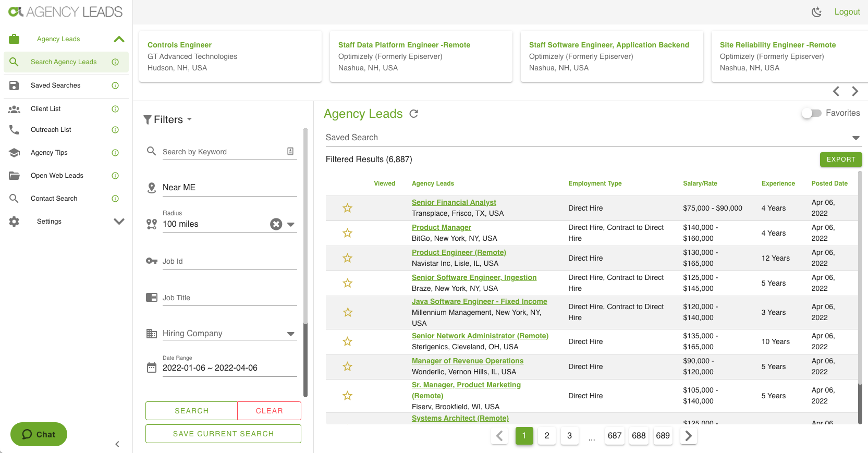
Task: Click the Client List people icon
Action: (14, 109)
